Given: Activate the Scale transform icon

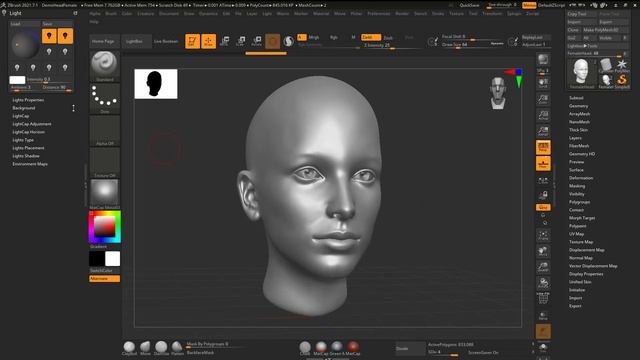Looking at the screenshot, I should point(241,41).
